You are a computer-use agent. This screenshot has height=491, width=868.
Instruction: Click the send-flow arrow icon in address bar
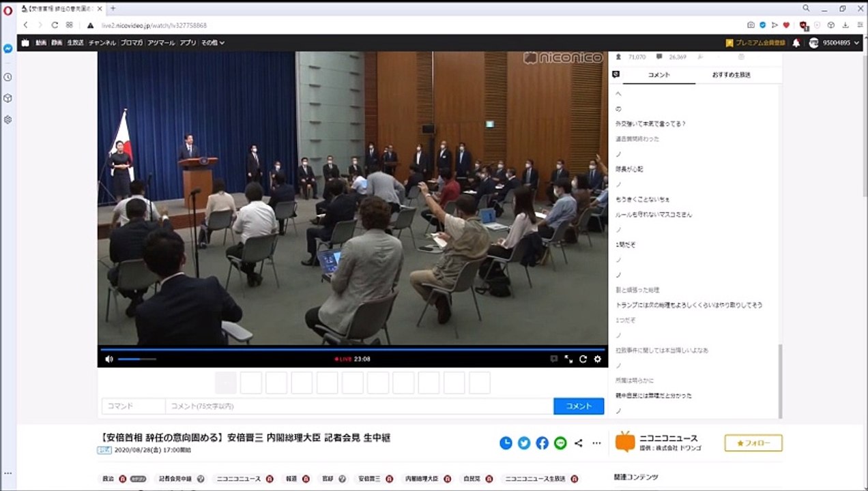click(775, 25)
